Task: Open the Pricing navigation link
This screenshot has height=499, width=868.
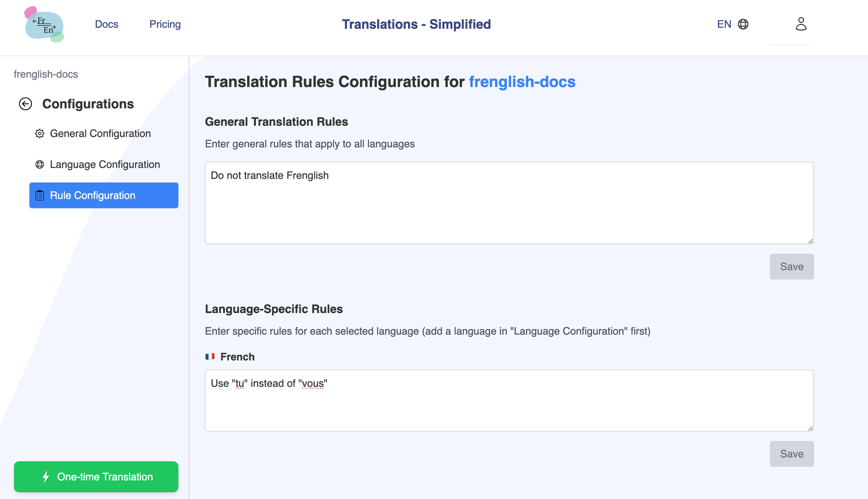Action: (165, 24)
